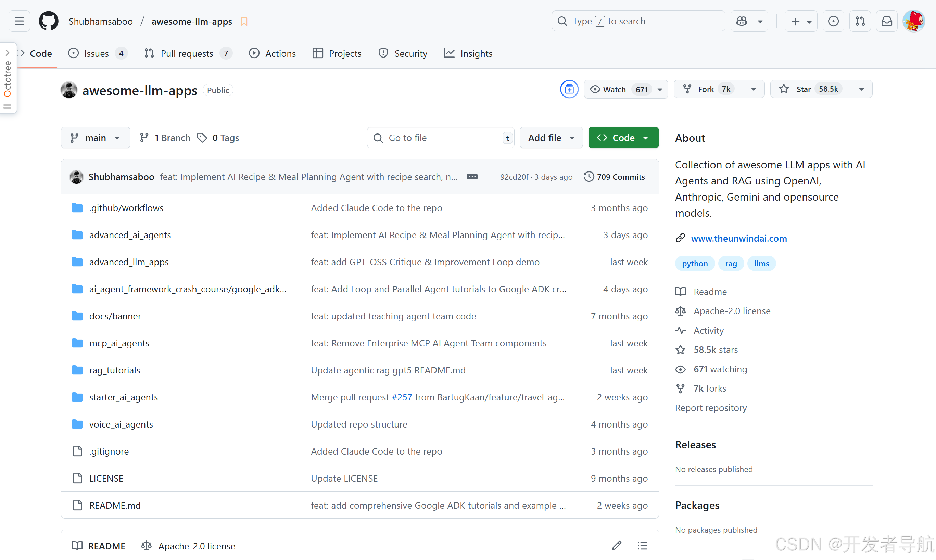Expand the commit message ellipsis icon
The width and height of the screenshot is (936, 560).
pyautogui.click(x=472, y=177)
